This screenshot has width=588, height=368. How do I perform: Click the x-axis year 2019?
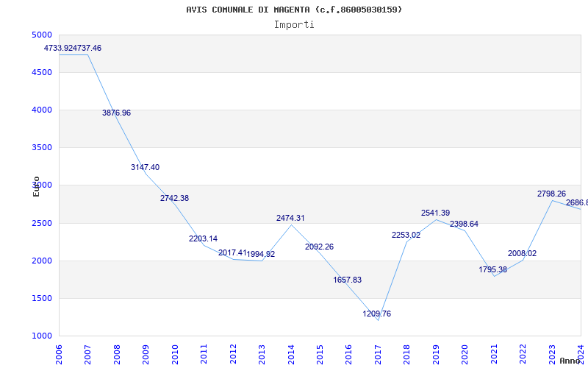(x=436, y=355)
